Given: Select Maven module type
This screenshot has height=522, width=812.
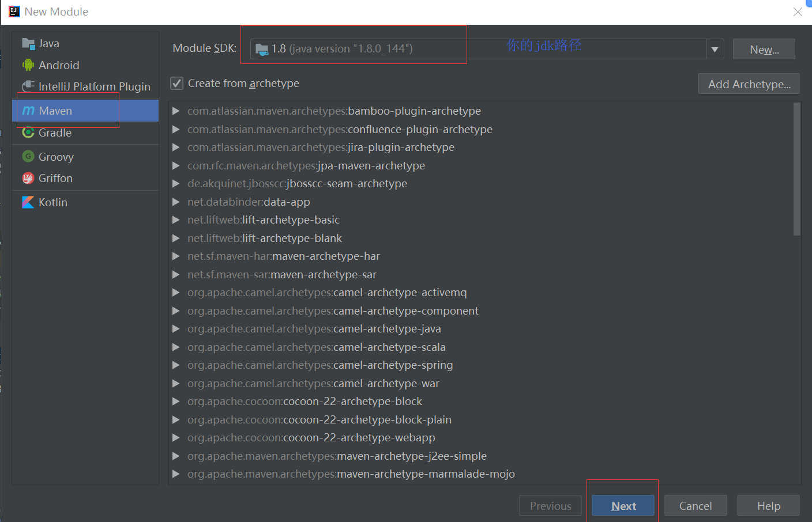Looking at the screenshot, I should point(85,111).
